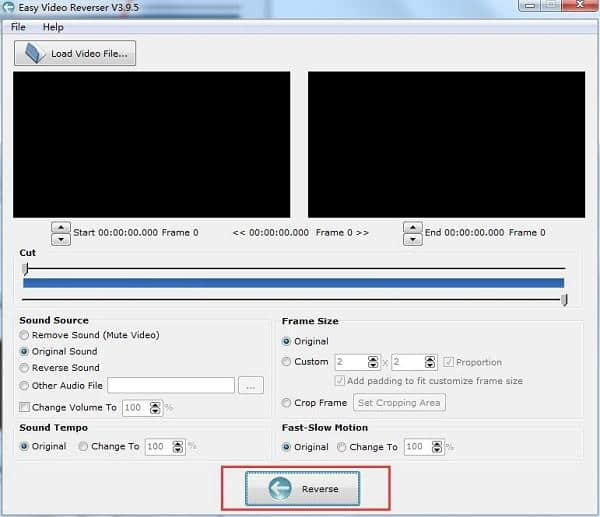
Task: Click the Set Cropping Area button
Action: [399, 403]
